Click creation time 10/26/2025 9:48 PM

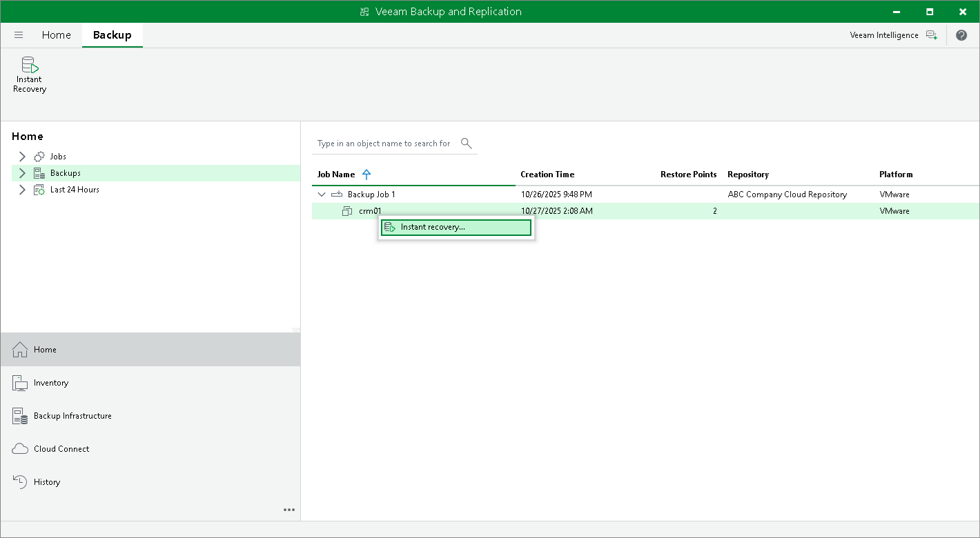pyautogui.click(x=556, y=195)
